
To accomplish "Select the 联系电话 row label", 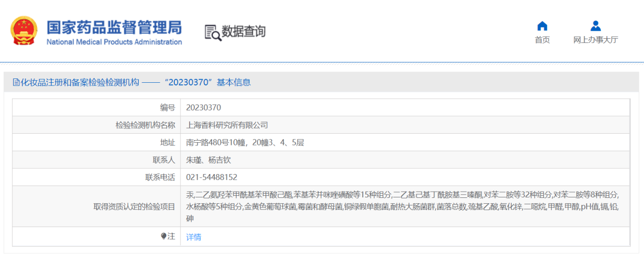I will coord(160,177).
